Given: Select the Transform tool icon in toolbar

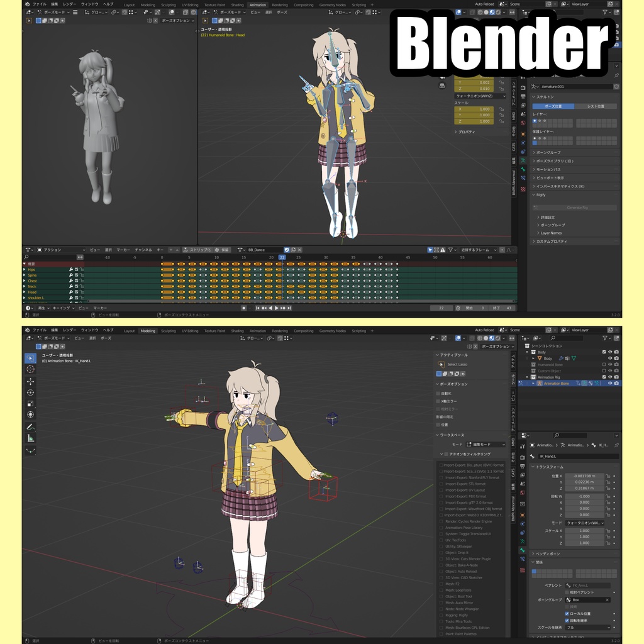Looking at the screenshot, I should [30, 414].
